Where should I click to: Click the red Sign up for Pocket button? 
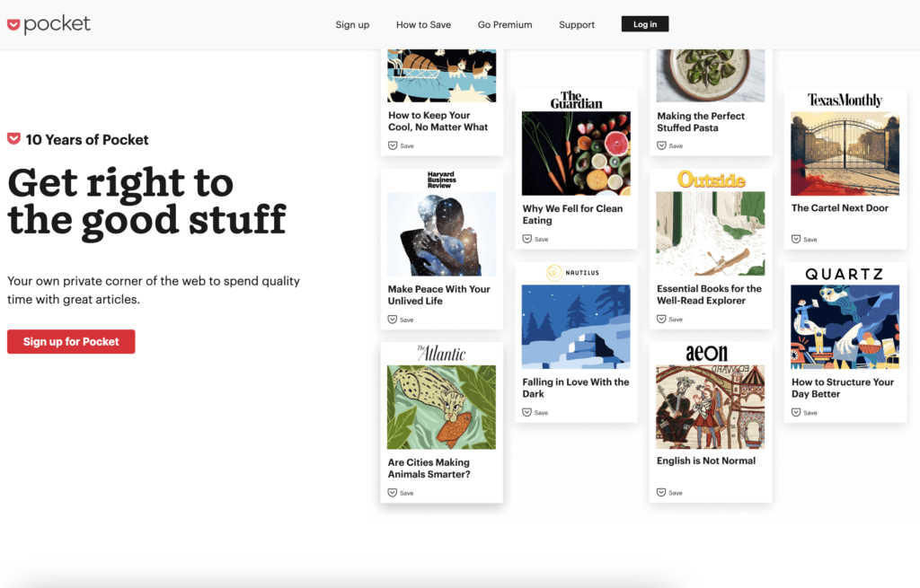(x=71, y=342)
